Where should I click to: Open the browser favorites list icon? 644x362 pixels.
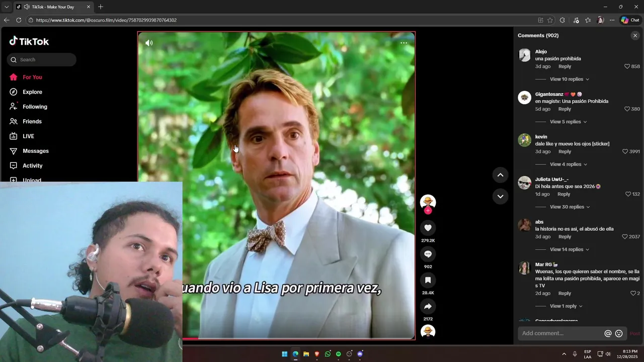(x=588, y=20)
